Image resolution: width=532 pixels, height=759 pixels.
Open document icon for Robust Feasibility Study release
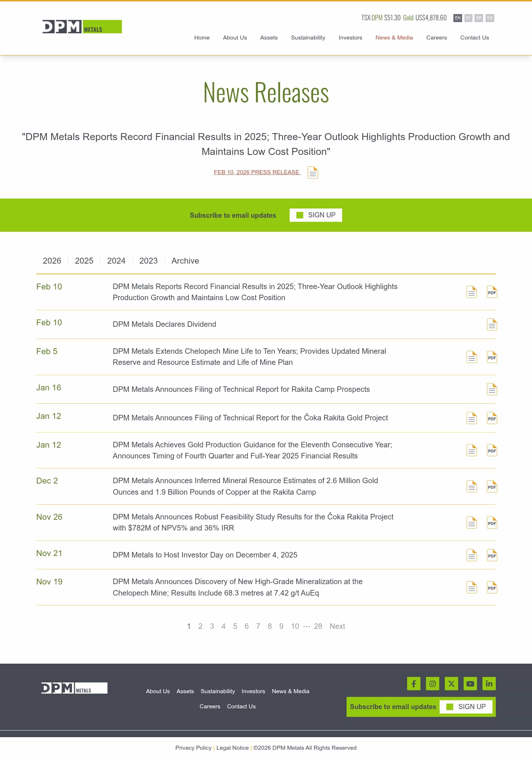(472, 522)
